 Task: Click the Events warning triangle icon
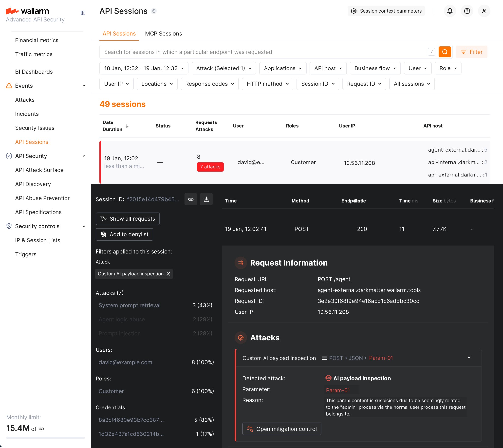coord(9,86)
